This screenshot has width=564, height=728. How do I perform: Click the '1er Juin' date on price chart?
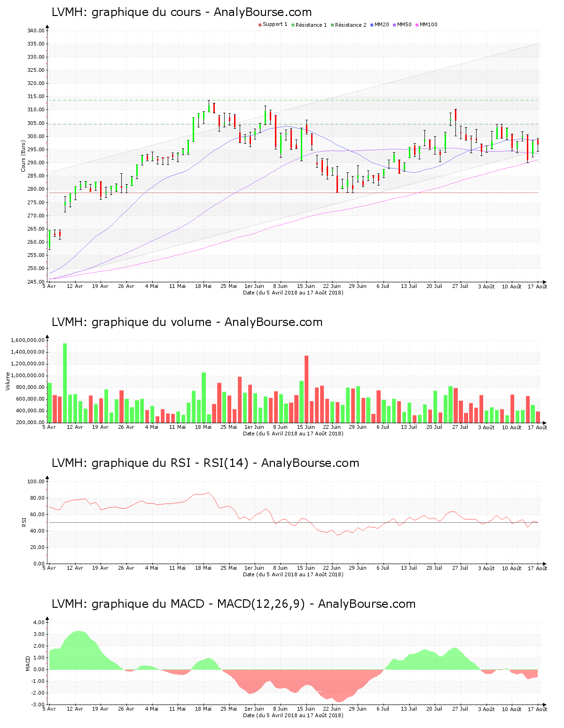[254, 286]
